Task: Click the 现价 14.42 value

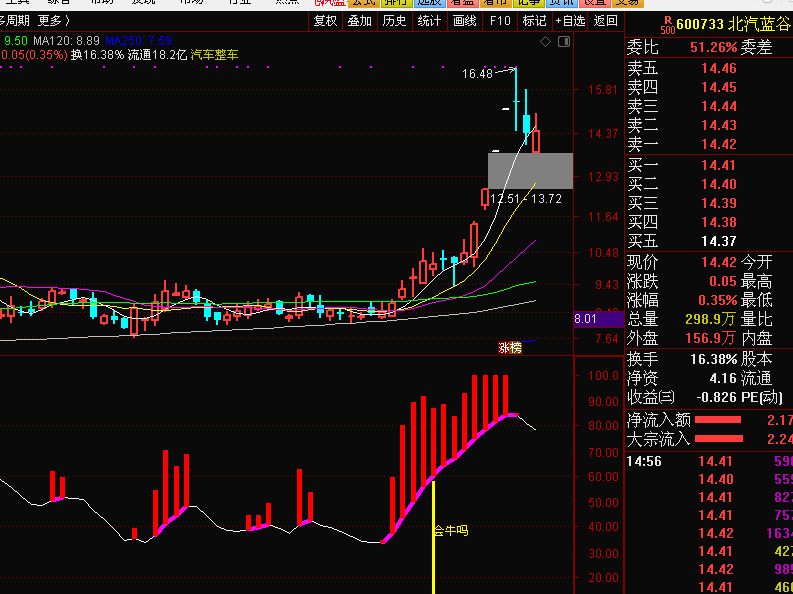Action: pyautogui.click(x=719, y=262)
